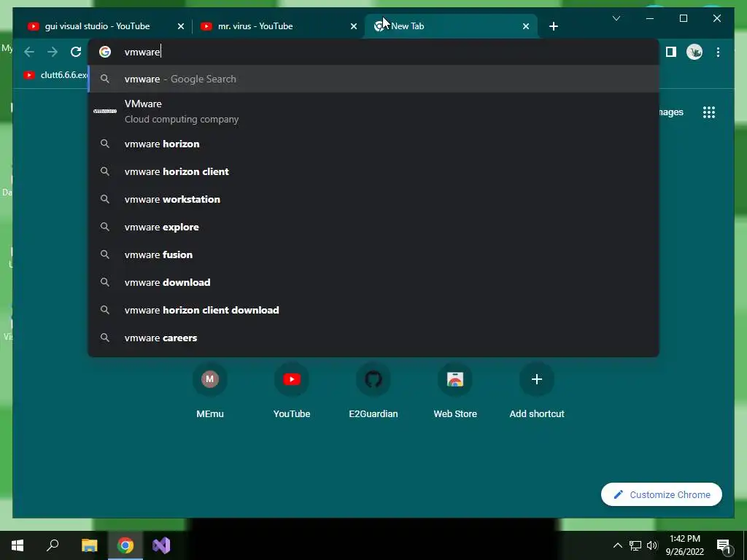Screen dimensions: 747x560
Task: Choose the vmware workstation suggestion
Action: 373,199
